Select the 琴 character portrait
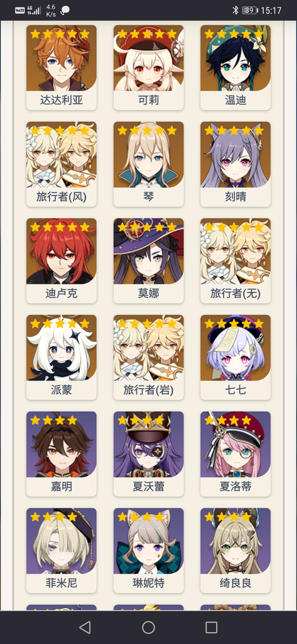The height and width of the screenshot is (644, 297). point(148,164)
